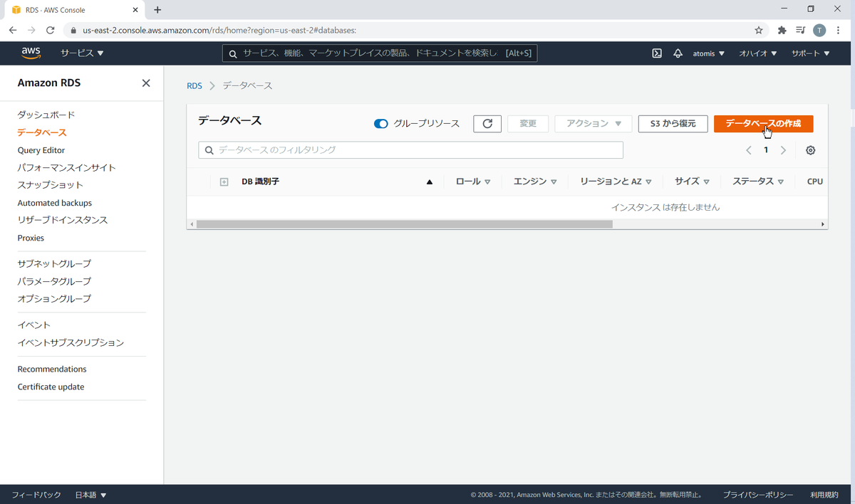Open Chrome three-dot menu
The image size is (855, 504).
(x=839, y=30)
